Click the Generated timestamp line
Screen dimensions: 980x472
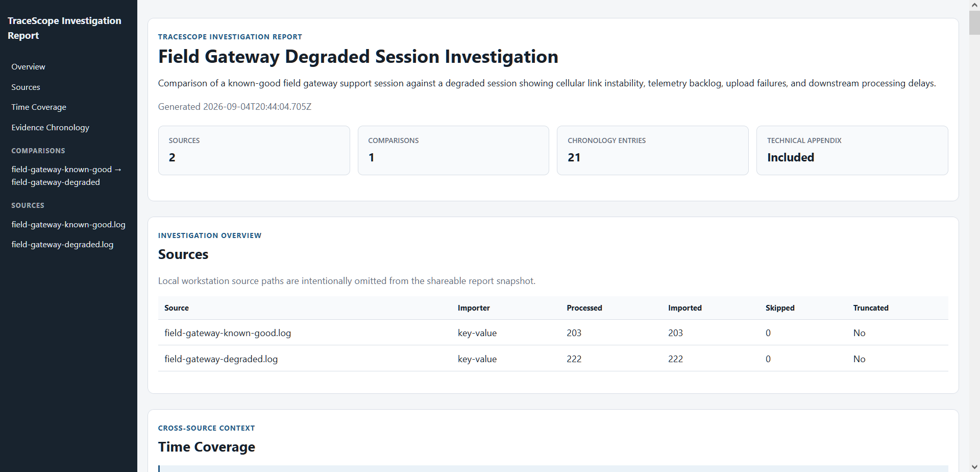tap(235, 107)
